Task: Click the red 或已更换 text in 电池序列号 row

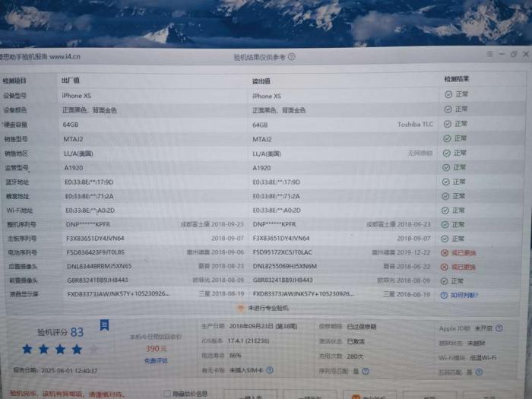Action: tap(464, 253)
